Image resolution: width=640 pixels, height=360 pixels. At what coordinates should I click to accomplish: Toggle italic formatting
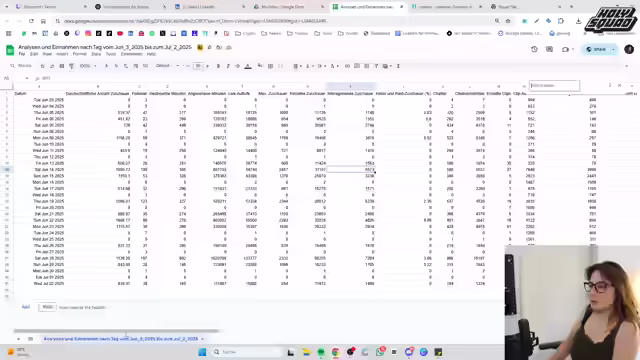click(228, 66)
